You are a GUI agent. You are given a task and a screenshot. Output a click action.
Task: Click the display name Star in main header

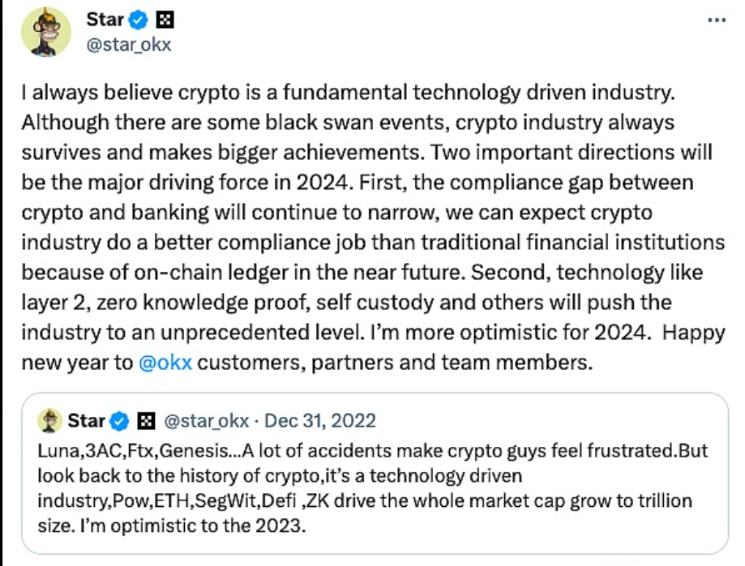[107, 20]
